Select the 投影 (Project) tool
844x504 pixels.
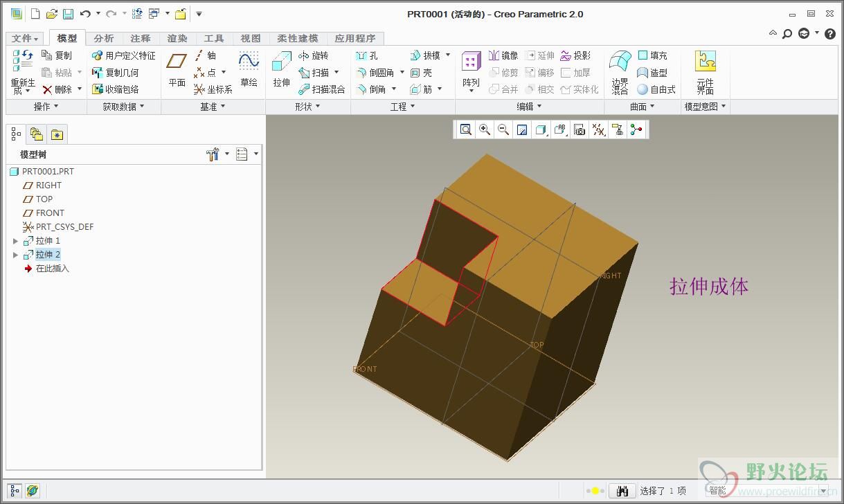click(575, 55)
